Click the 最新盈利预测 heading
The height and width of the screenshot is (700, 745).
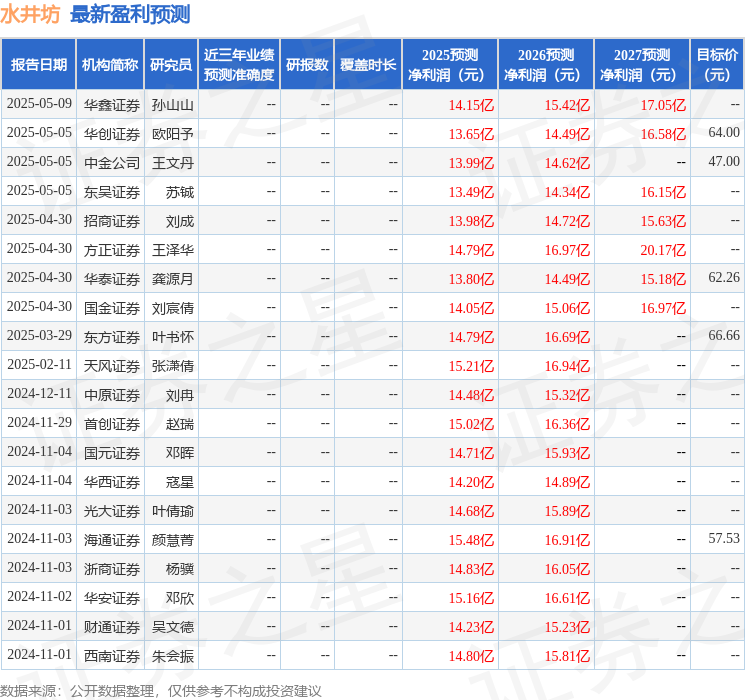pos(130,14)
